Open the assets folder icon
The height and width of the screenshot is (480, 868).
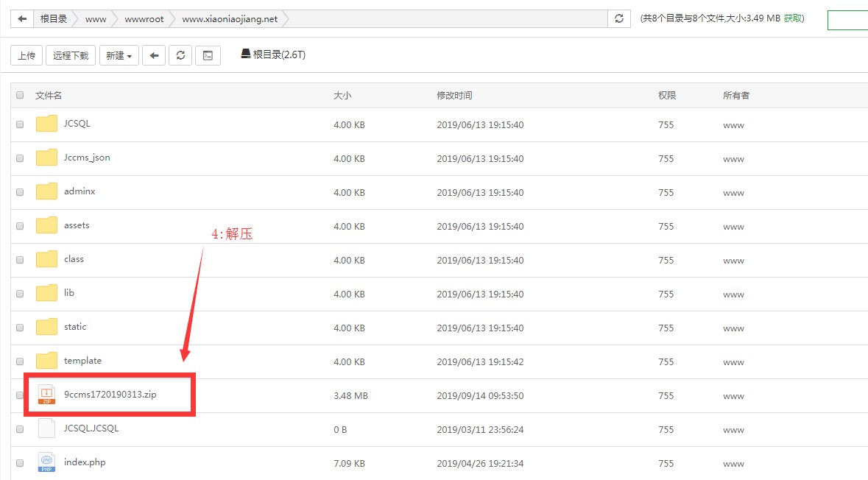tap(46, 225)
